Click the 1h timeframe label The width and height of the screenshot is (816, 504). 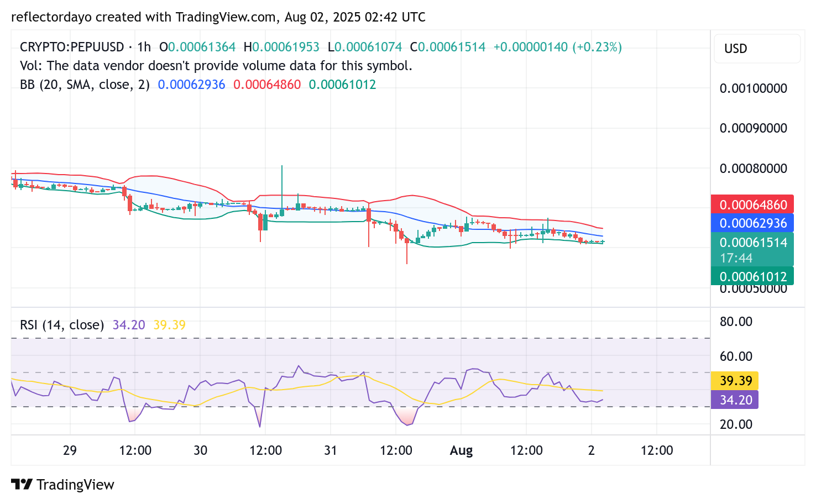144,47
